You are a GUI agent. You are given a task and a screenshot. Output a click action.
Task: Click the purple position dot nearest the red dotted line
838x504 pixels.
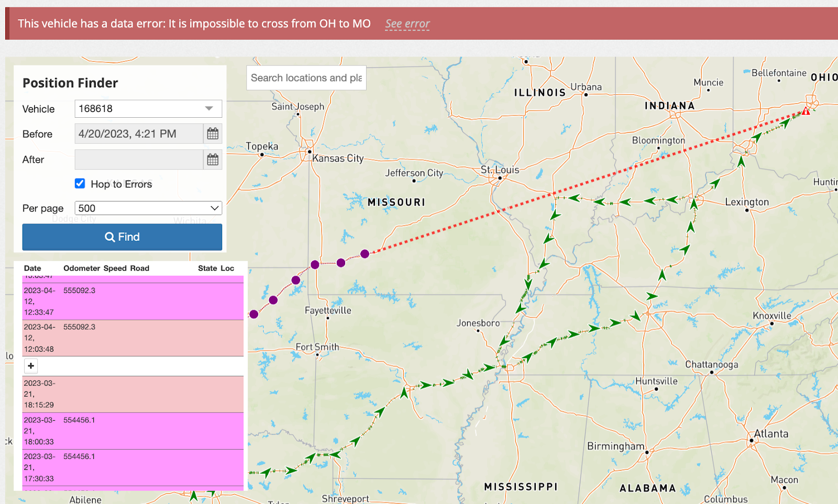365,254
